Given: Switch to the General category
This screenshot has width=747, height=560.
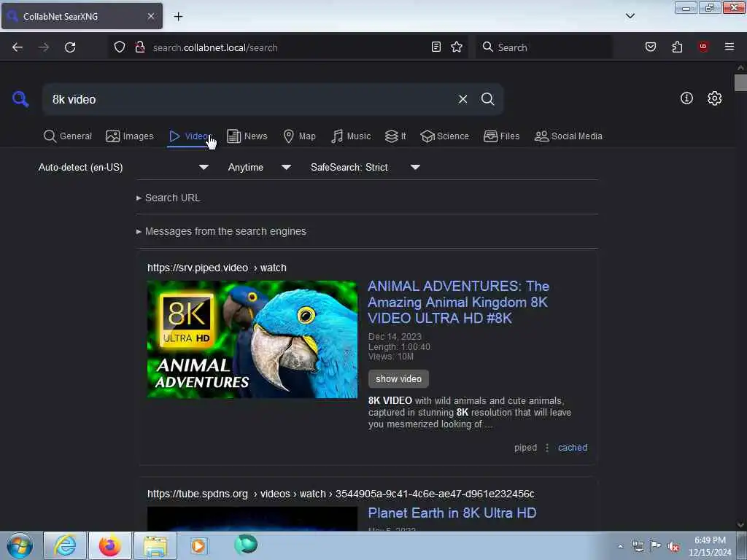Looking at the screenshot, I should (x=68, y=136).
